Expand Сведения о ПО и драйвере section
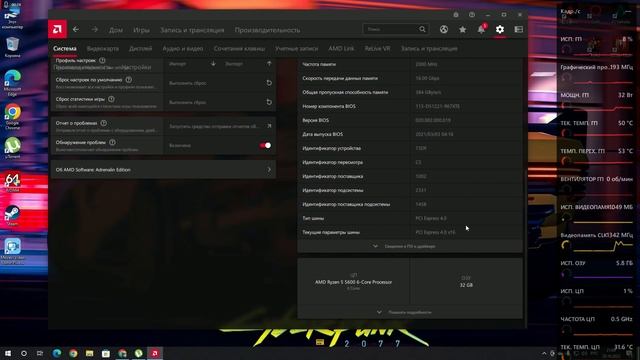Image resolution: width=640 pixels, height=360 pixels. click(x=410, y=246)
